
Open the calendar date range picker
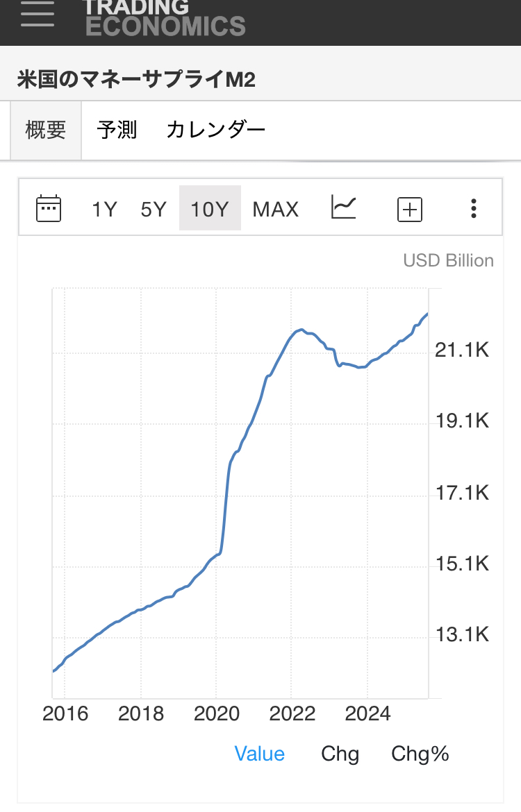49,208
